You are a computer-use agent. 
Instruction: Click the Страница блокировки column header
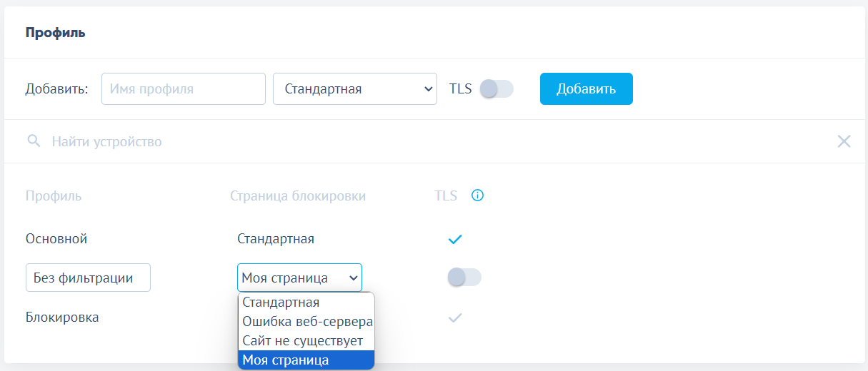(298, 195)
